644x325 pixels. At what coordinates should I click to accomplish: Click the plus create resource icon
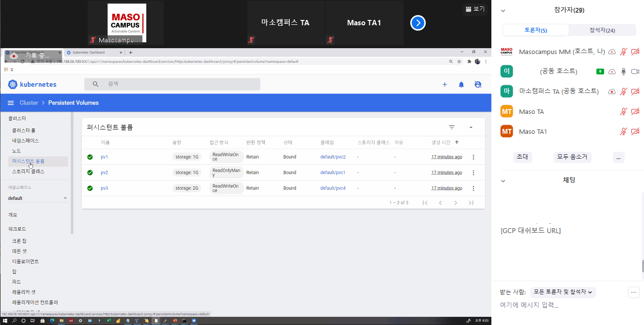click(444, 84)
